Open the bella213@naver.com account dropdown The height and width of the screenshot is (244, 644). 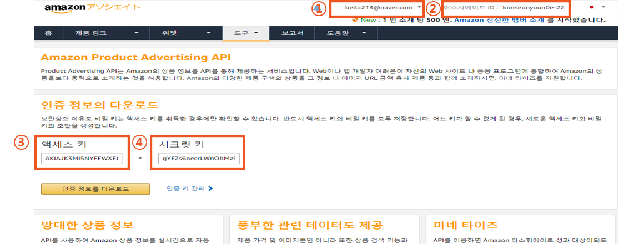tap(383, 7)
